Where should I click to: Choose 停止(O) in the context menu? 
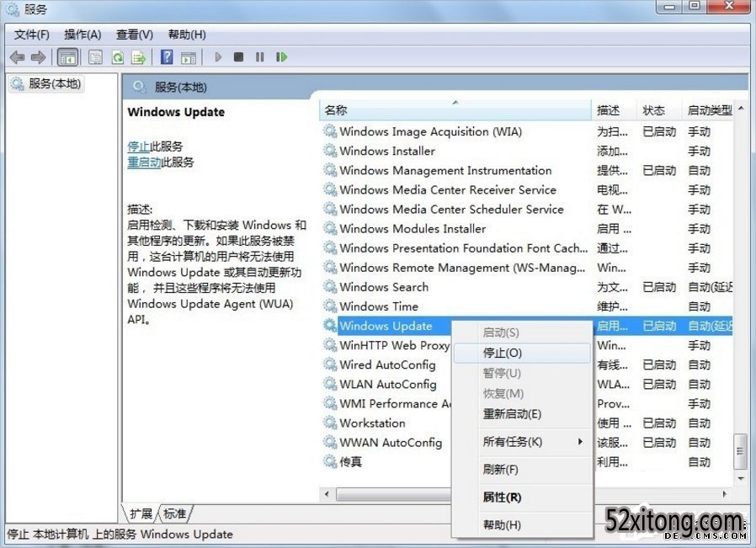[522, 353]
